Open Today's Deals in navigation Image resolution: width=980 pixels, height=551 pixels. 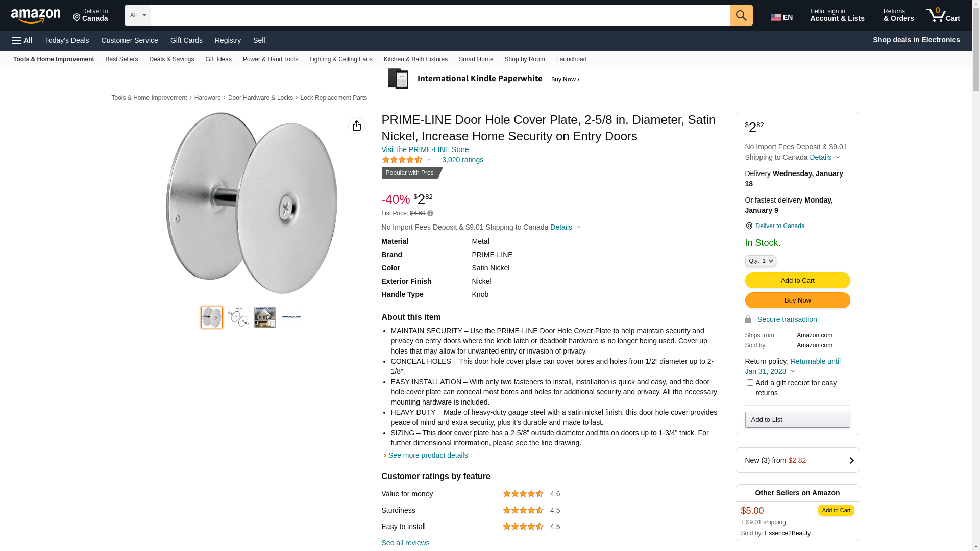click(67, 40)
